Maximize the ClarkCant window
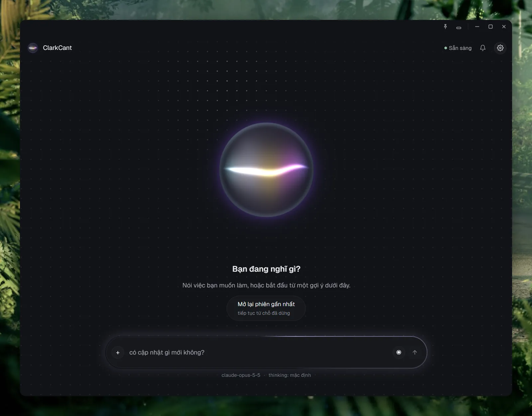Image resolution: width=532 pixels, height=416 pixels. [x=490, y=27]
